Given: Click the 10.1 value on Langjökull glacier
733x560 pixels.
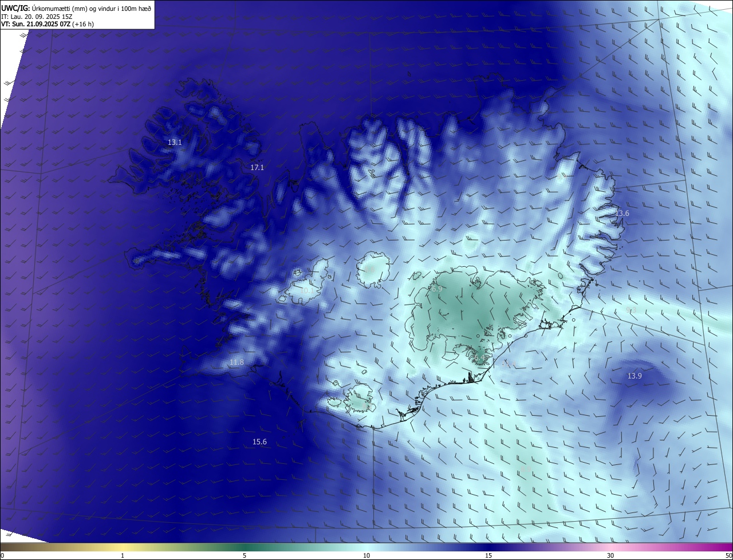Looking at the screenshot, I should click(x=307, y=291).
